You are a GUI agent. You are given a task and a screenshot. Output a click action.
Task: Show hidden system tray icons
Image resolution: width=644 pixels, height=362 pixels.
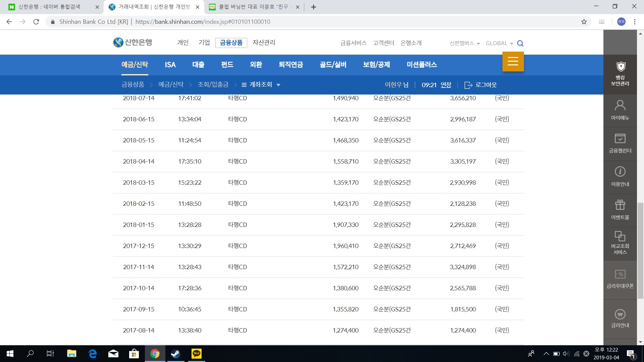point(546,354)
